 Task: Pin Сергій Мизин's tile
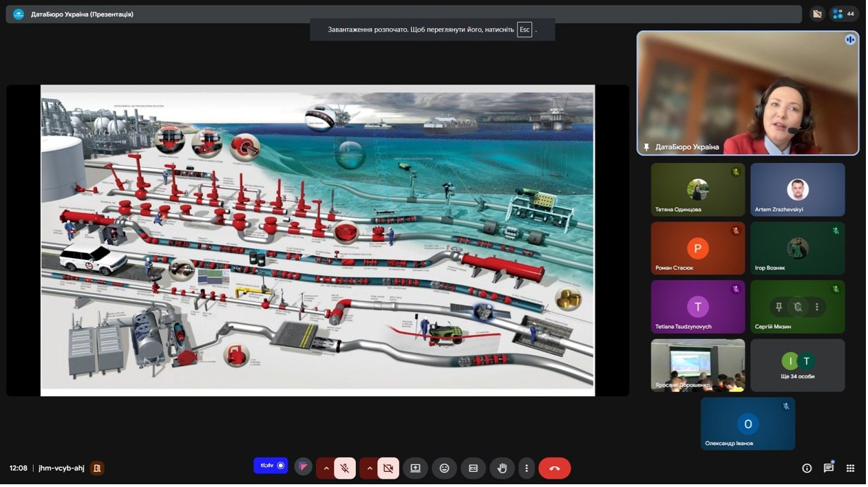(x=779, y=307)
